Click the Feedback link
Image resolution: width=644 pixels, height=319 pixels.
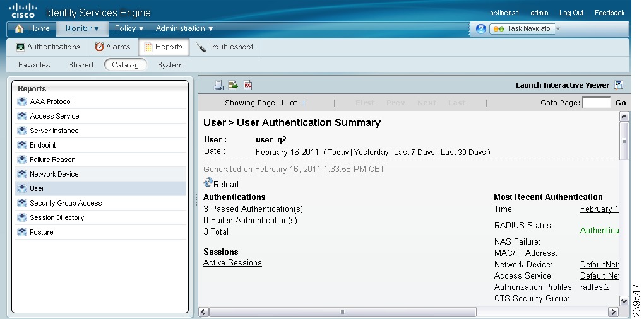pos(609,13)
